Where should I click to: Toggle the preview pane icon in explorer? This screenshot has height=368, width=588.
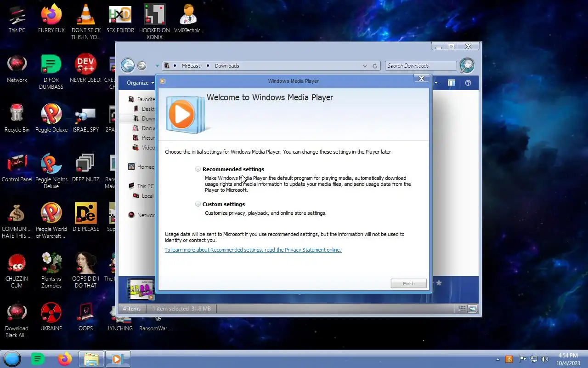452,83
